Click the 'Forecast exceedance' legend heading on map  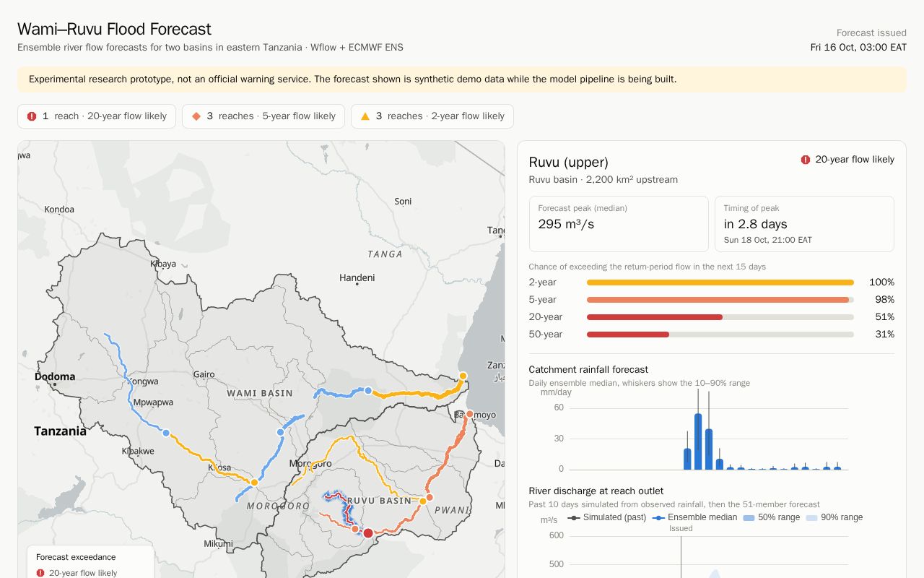(x=76, y=557)
